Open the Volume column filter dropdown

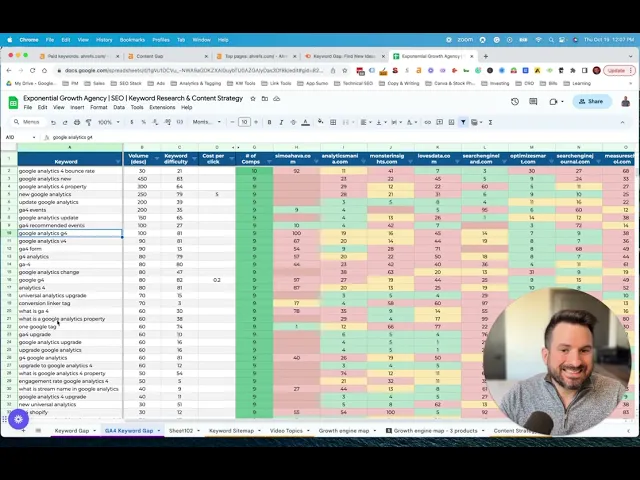pos(156,158)
